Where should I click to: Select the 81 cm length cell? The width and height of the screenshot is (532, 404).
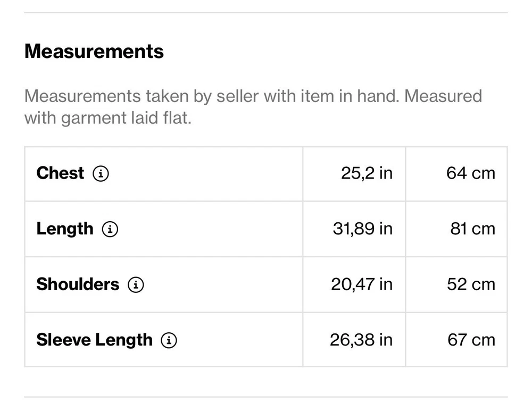[472, 229]
